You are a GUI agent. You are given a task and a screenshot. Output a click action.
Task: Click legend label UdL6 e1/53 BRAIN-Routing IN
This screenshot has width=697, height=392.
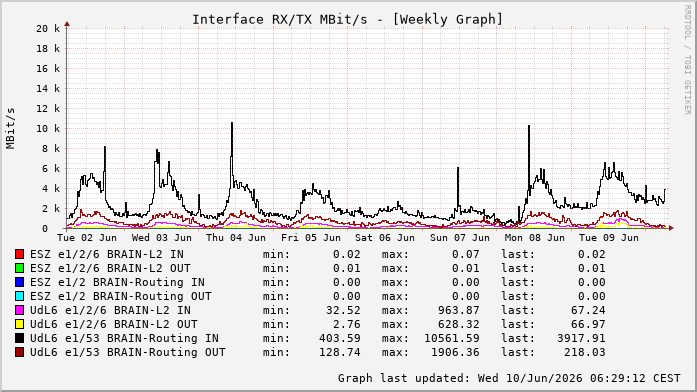point(124,338)
